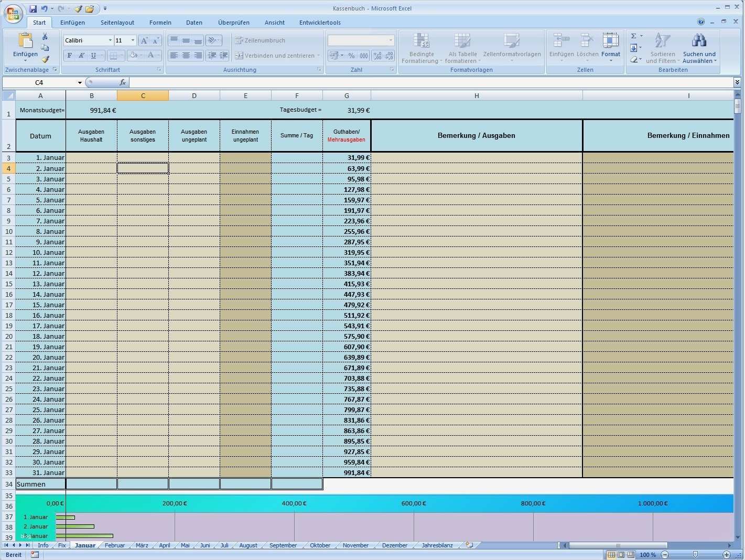Viewport: 745px width, 560px height.
Task: Select the italic (K) formatting icon
Action: tap(81, 56)
